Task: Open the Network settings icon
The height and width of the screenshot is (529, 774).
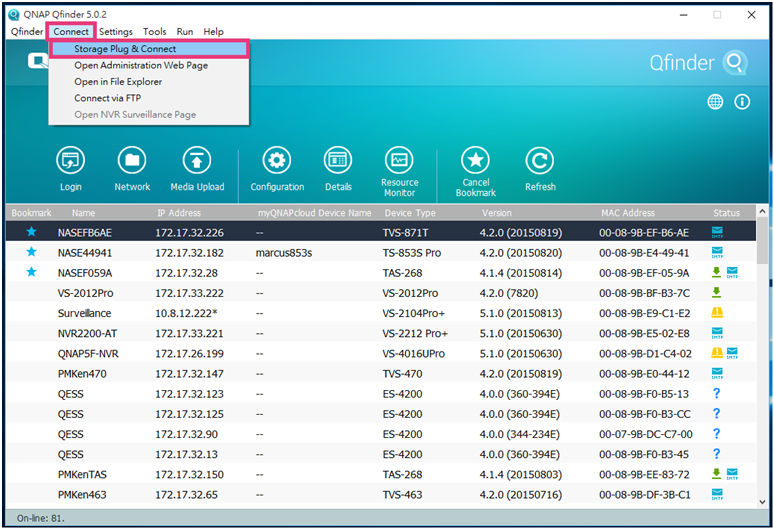Action: [132, 161]
